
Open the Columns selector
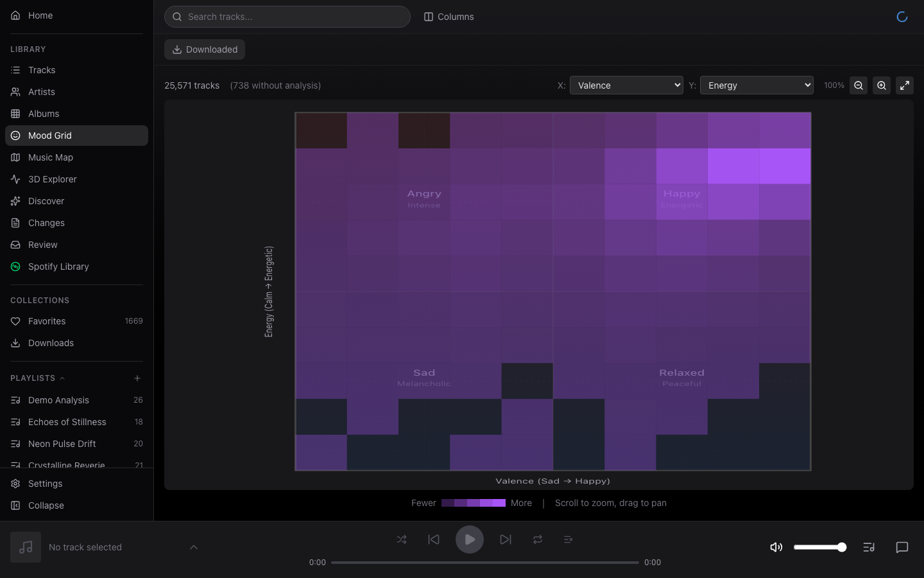click(449, 17)
